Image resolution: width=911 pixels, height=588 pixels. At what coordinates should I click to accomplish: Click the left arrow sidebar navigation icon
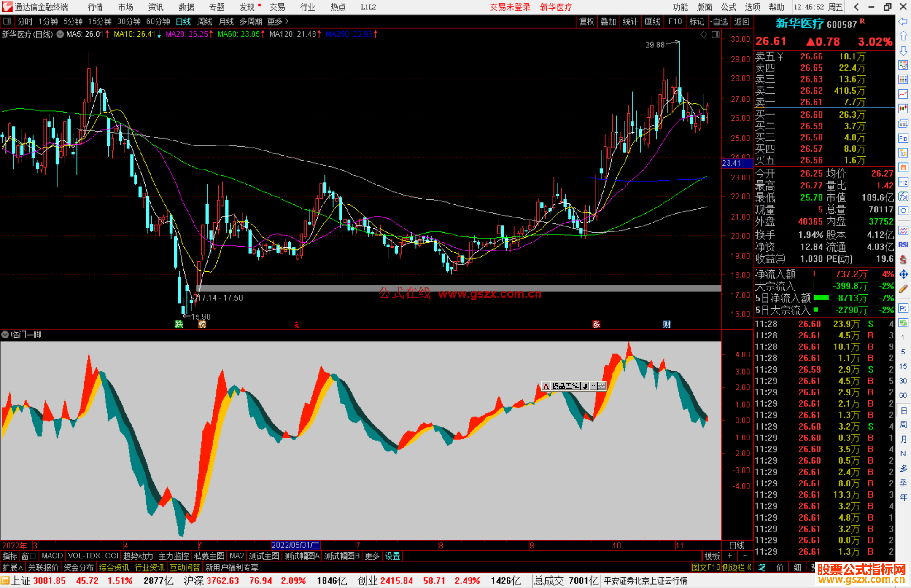coord(903,21)
